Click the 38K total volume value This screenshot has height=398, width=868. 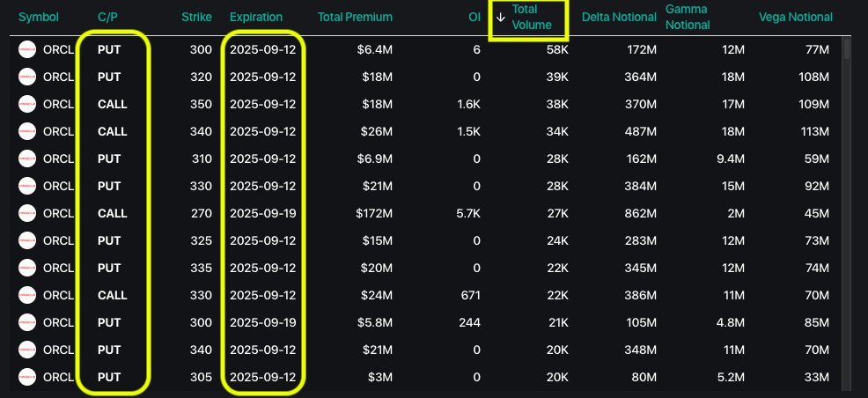click(x=558, y=104)
